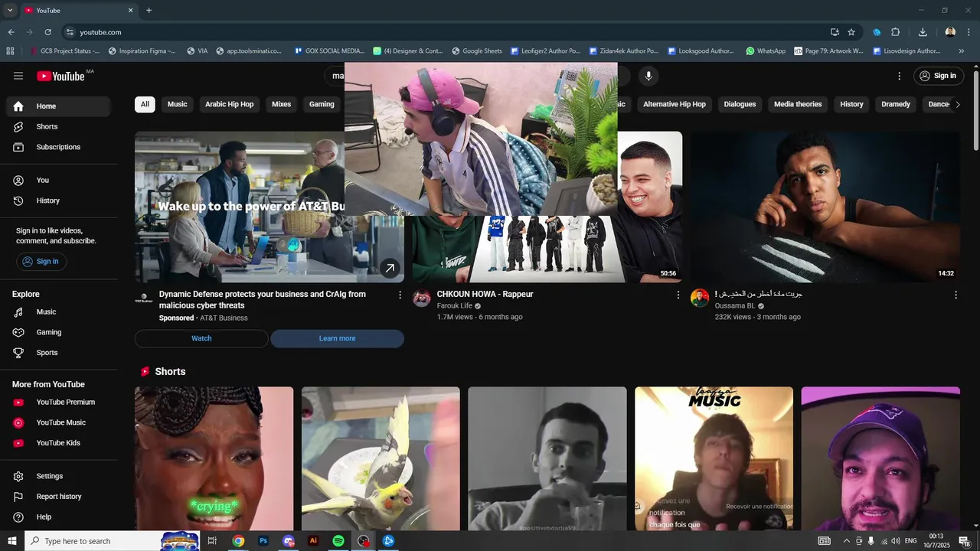This screenshot has height=551, width=980.
Task: Open Sports under Explore
Action: tap(58, 353)
